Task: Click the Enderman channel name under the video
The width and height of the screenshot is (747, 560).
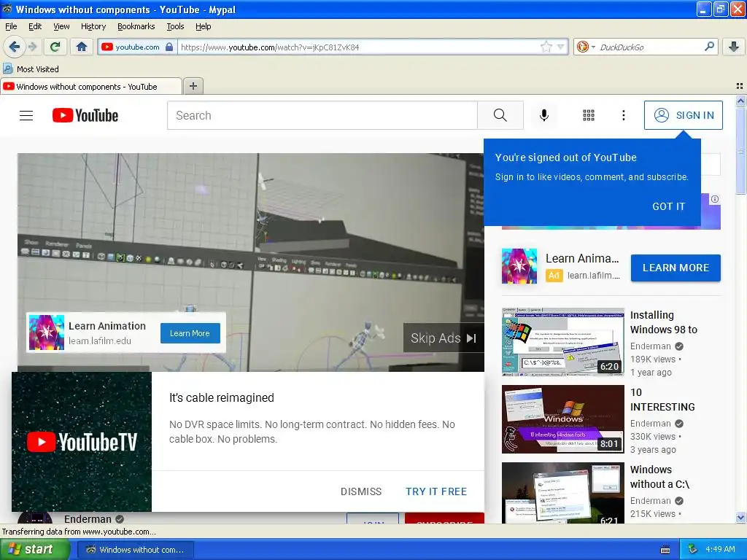Action: pyautogui.click(x=88, y=518)
